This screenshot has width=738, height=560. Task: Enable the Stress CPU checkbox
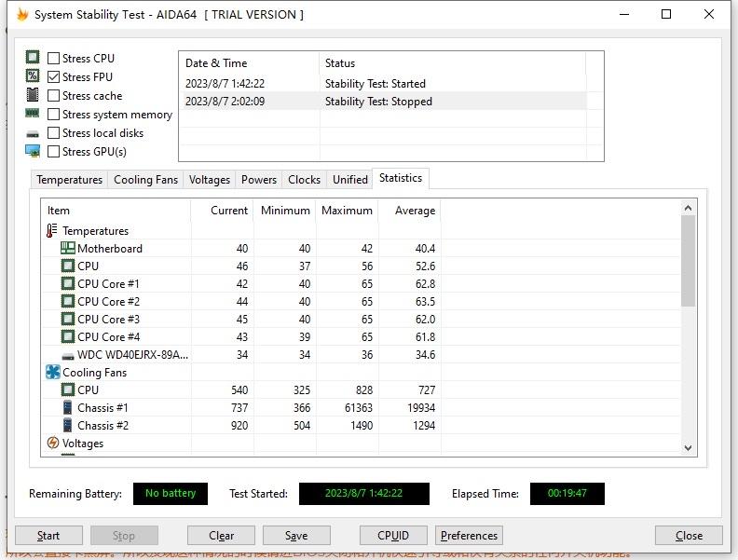(x=54, y=59)
